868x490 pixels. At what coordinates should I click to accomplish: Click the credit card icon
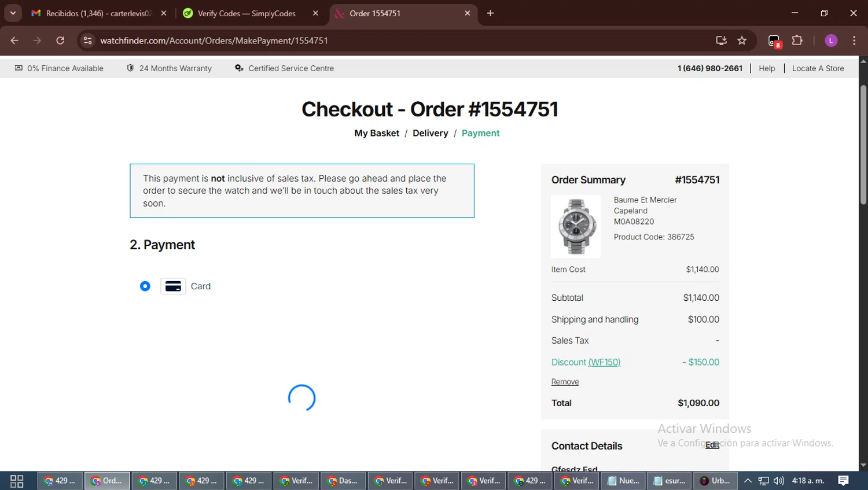click(x=173, y=286)
